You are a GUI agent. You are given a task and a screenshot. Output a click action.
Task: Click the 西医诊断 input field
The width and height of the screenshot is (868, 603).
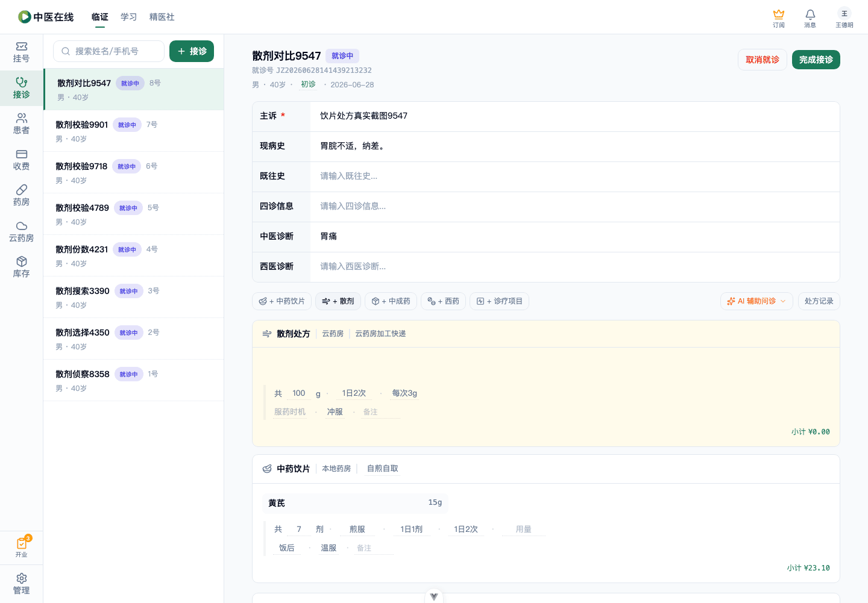[x=575, y=267]
